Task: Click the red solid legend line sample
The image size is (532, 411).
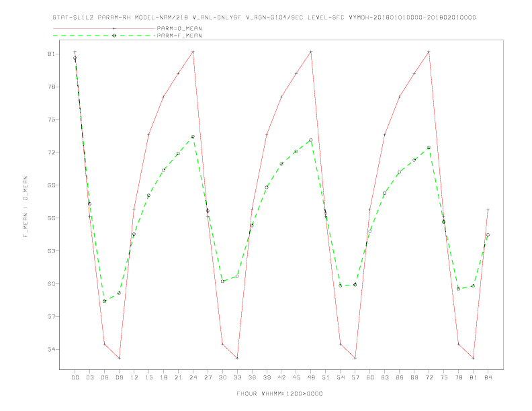Action: [x=104, y=28]
